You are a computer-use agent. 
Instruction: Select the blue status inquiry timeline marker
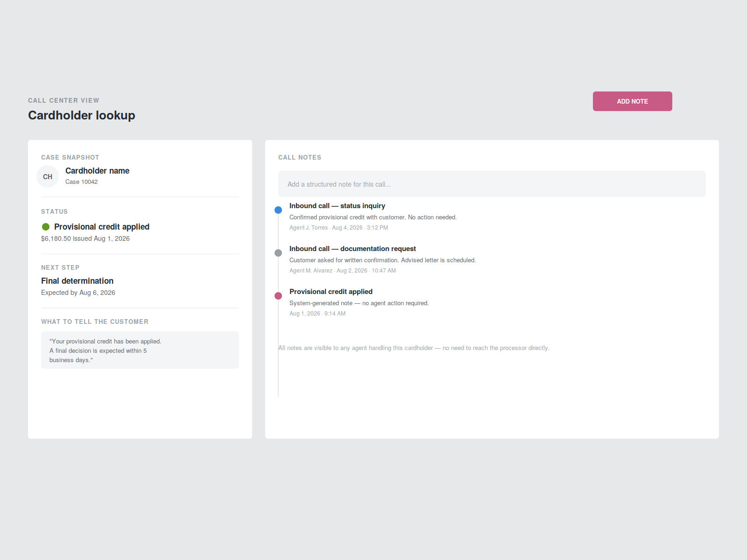pyautogui.click(x=278, y=210)
